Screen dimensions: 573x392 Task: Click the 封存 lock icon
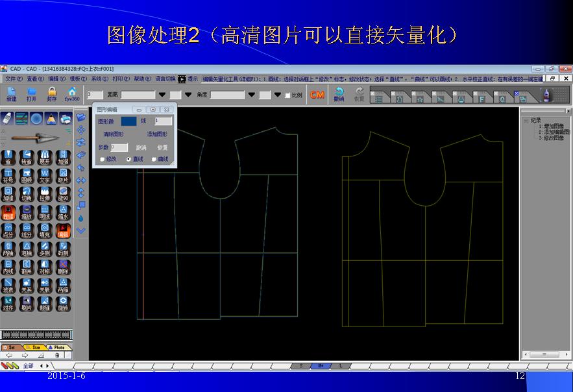click(x=52, y=95)
